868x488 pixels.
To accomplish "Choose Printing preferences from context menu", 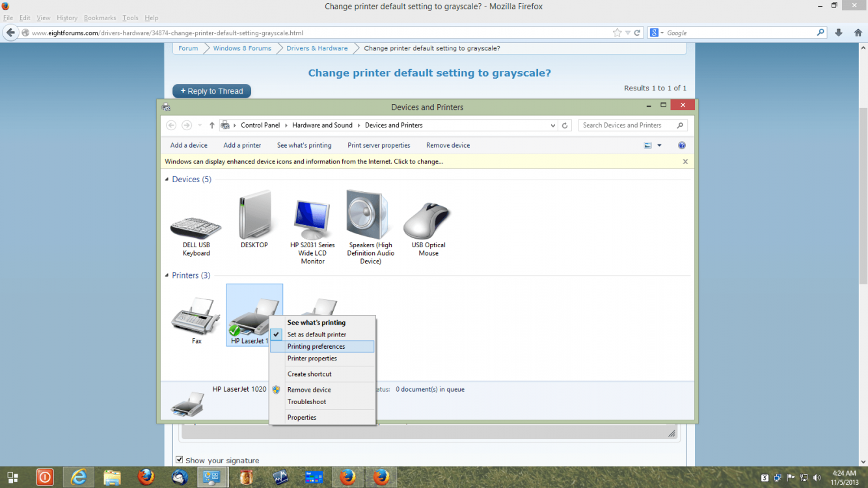I will (x=323, y=347).
